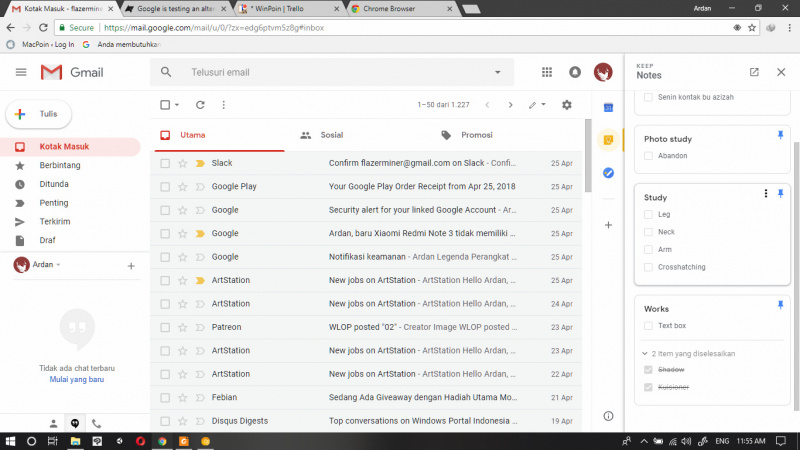Viewport: 800px width, 450px height.
Task: Open Hangouts phone calls icon
Action: point(96,423)
